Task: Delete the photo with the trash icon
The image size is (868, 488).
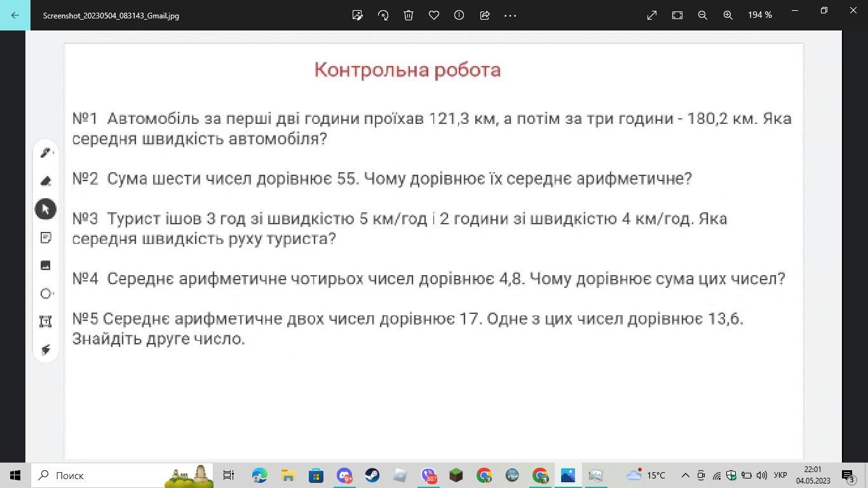Action: tap(409, 15)
